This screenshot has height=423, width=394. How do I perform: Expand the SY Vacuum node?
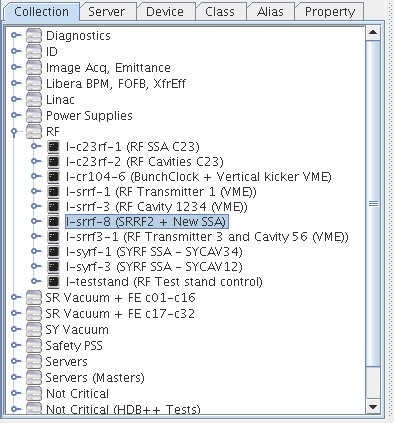pos(16,329)
